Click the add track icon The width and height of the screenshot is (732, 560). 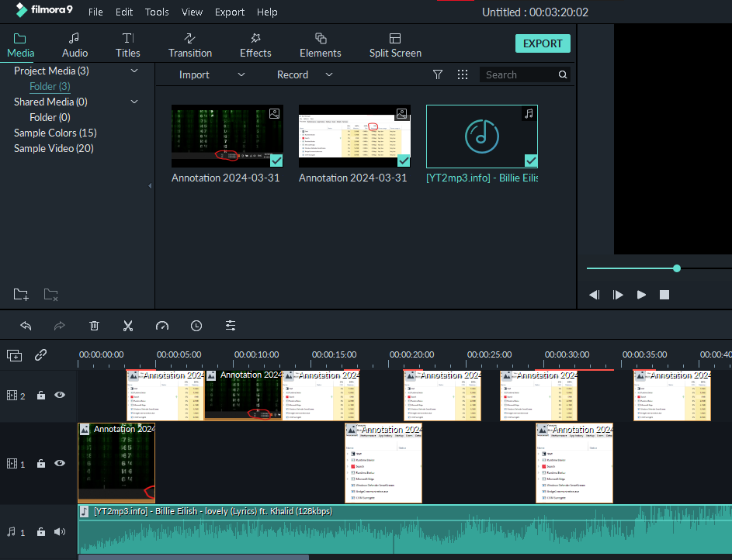(x=15, y=355)
